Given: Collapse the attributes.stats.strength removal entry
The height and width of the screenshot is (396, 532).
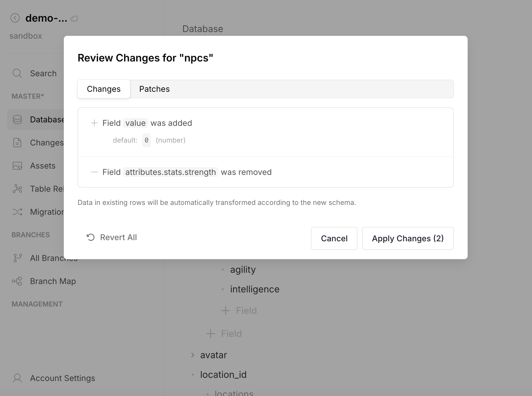Looking at the screenshot, I should tap(94, 172).
